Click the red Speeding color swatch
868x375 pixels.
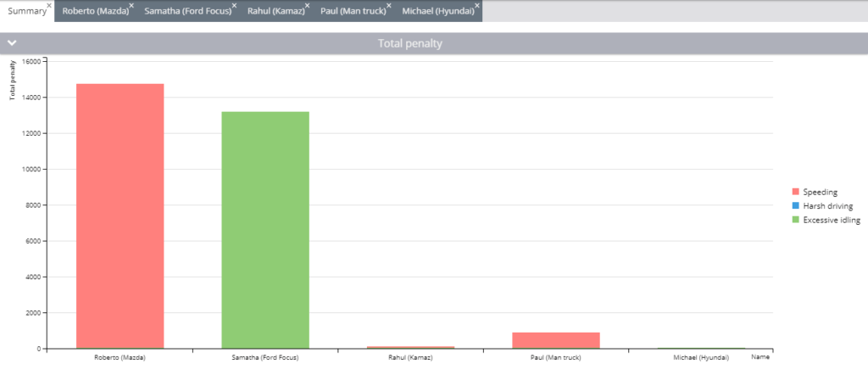coord(795,192)
